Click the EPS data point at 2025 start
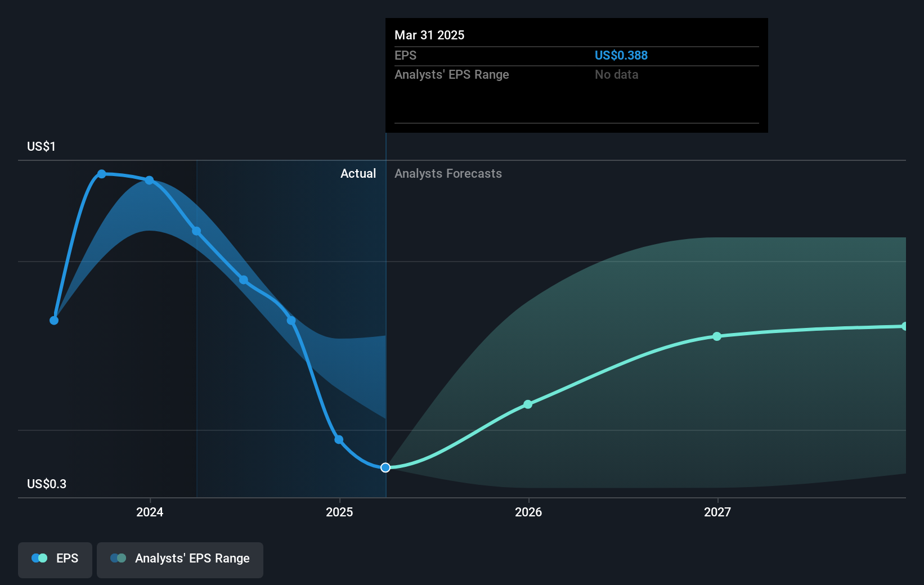The image size is (924, 585). pyautogui.click(x=339, y=439)
